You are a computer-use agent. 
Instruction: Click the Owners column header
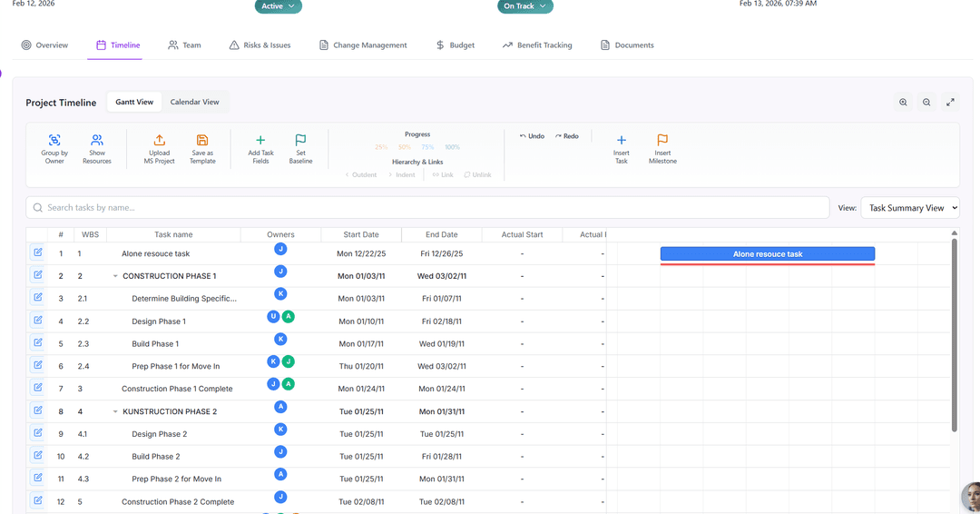[280, 234]
